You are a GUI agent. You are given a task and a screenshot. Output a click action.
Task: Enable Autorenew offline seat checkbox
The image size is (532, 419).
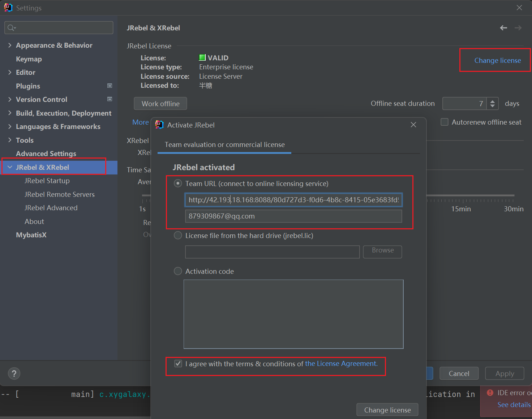tap(445, 122)
